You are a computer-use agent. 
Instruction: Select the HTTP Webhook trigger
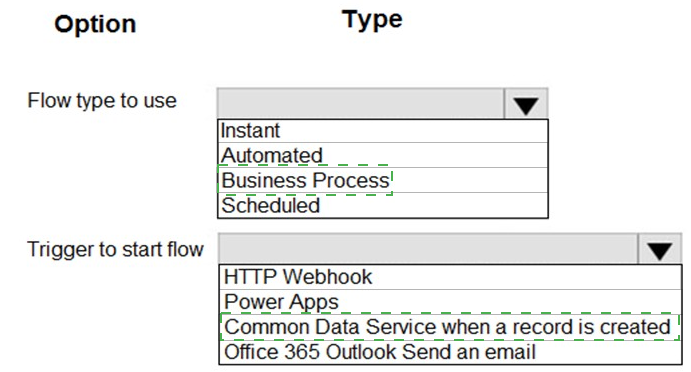pyautogui.click(x=450, y=277)
